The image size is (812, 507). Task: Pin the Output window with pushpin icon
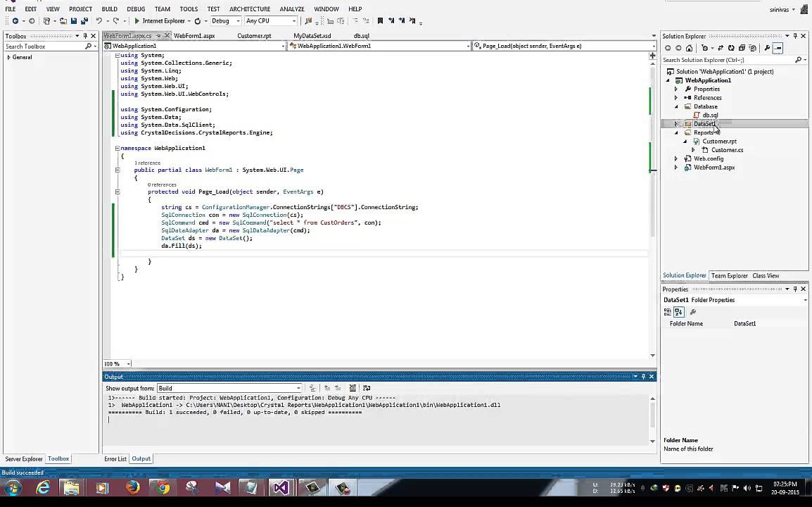pyautogui.click(x=643, y=376)
